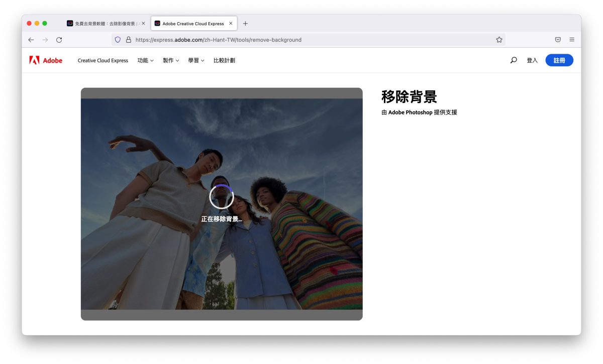Click the Creative Cloud Express nav link
The image size is (603, 364).
coord(103,61)
